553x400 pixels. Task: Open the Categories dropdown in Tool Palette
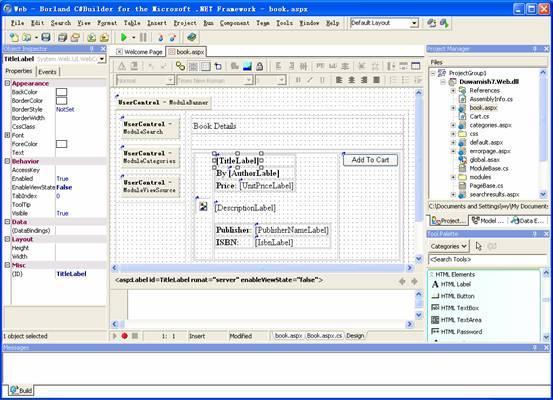pyautogui.click(x=449, y=246)
